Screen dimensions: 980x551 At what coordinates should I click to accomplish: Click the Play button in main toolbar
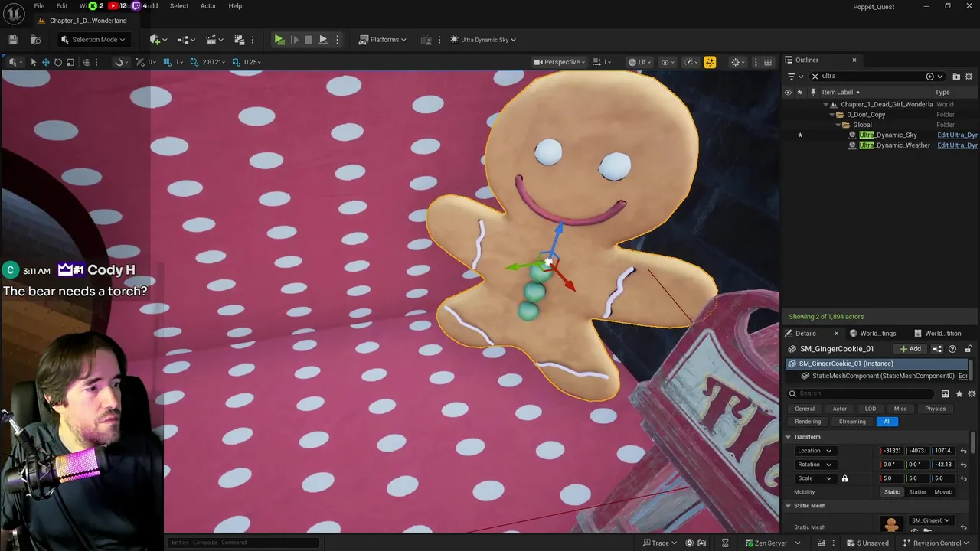pyautogui.click(x=279, y=40)
